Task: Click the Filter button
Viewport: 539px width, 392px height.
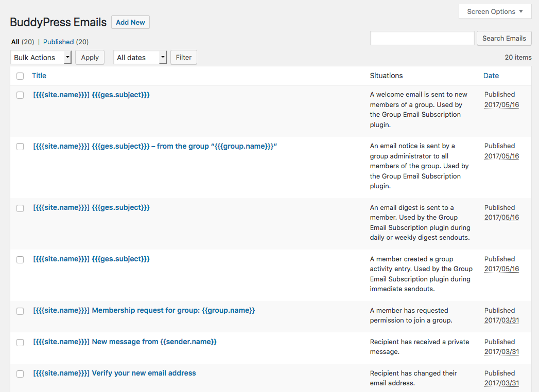Action: (x=184, y=58)
